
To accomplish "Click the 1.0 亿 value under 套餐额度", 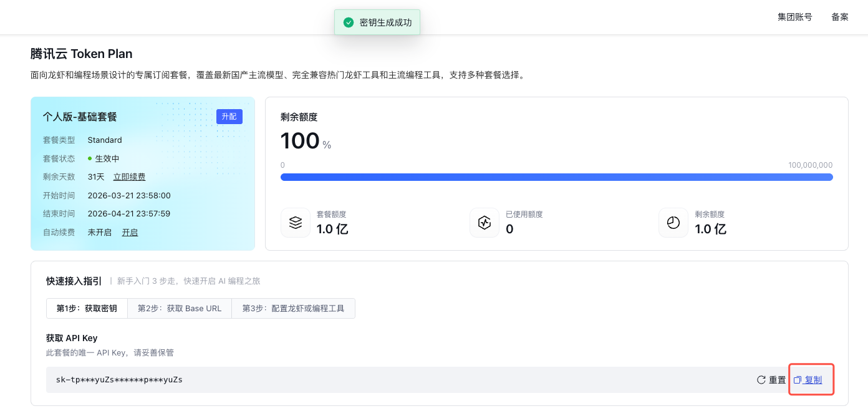I will [332, 229].
